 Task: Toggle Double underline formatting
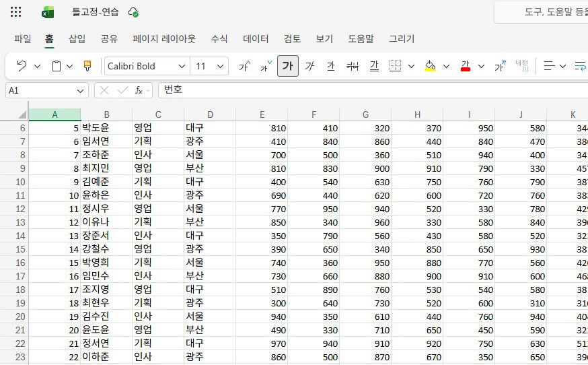tap(374, 66)
